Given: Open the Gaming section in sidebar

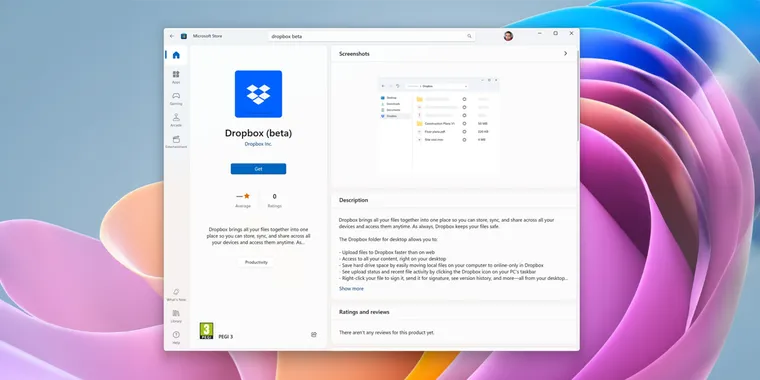Looking at the screenshot, I should tap(176, 98).
